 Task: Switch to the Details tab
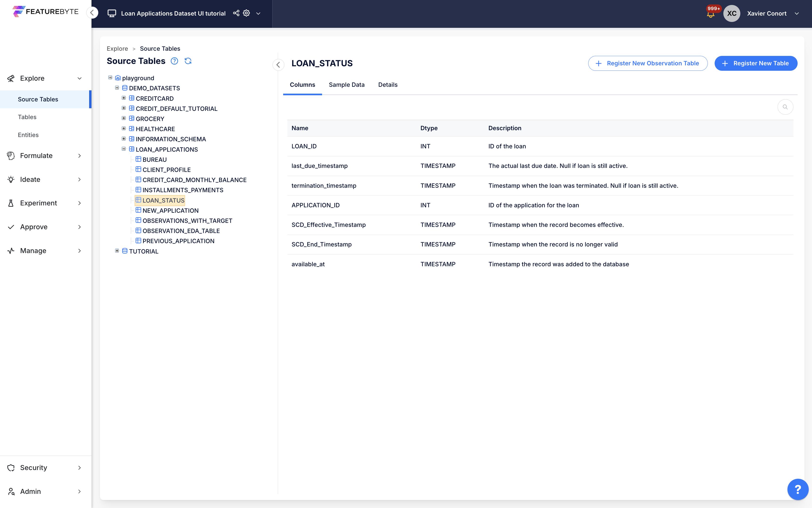[388, 85]
